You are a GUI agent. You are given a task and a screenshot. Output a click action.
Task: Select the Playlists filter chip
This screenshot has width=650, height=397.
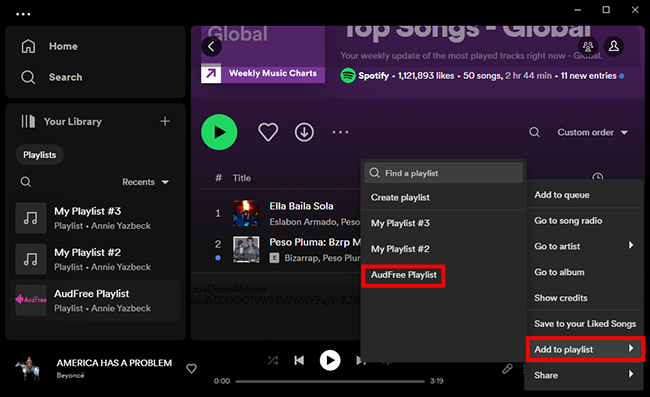tap(39, 155)
